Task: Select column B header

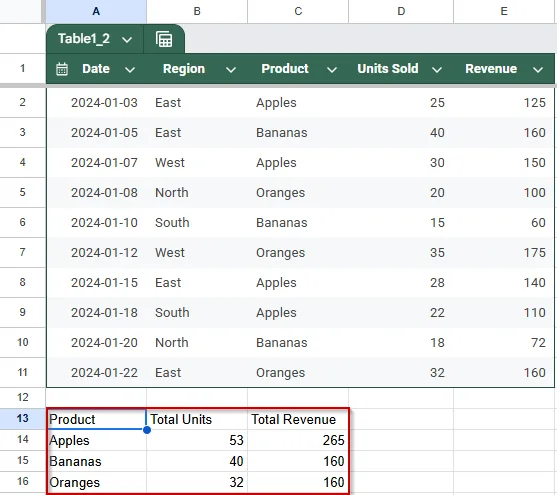Action: (x=197, y=11)
